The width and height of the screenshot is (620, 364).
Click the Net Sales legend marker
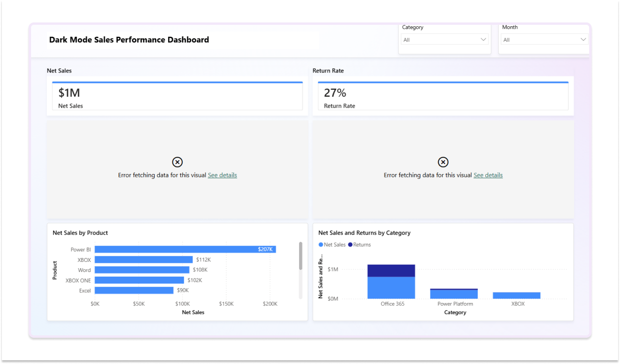[321, 245]
